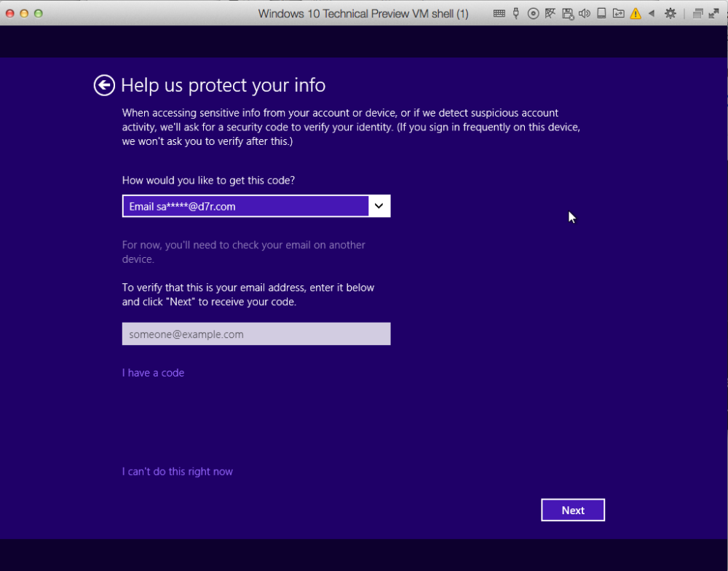The width and height of the screenshot is (728, 571).
Task: Click the yellow warning triangle icon
Action: point(636,13)
